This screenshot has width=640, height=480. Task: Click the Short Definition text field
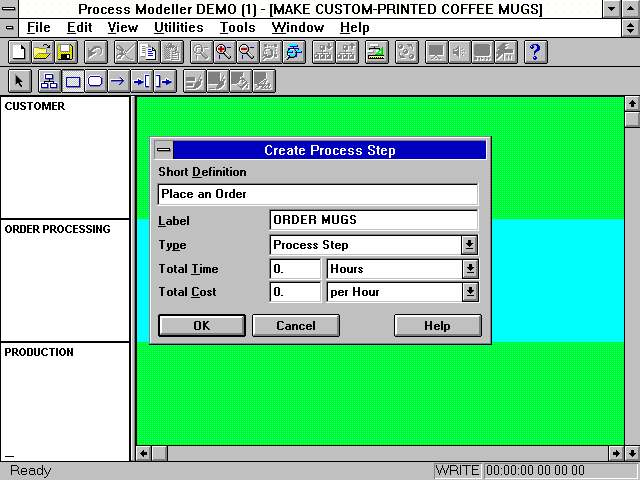(x=317, y=194)
